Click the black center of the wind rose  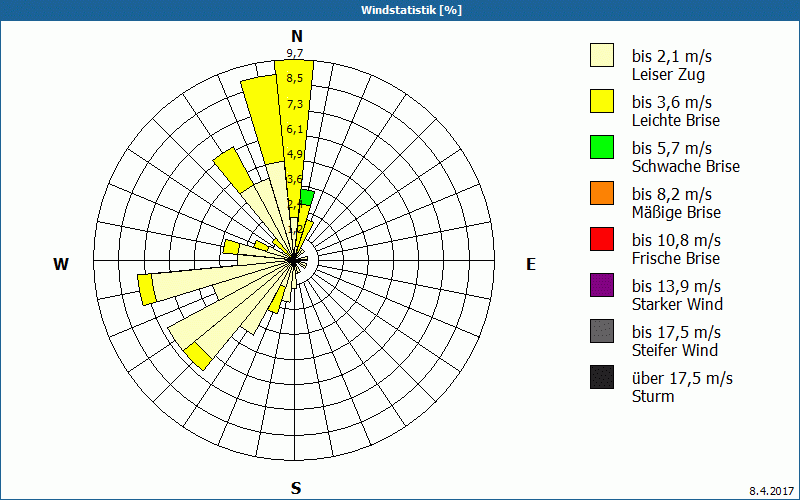pos(293,260)
